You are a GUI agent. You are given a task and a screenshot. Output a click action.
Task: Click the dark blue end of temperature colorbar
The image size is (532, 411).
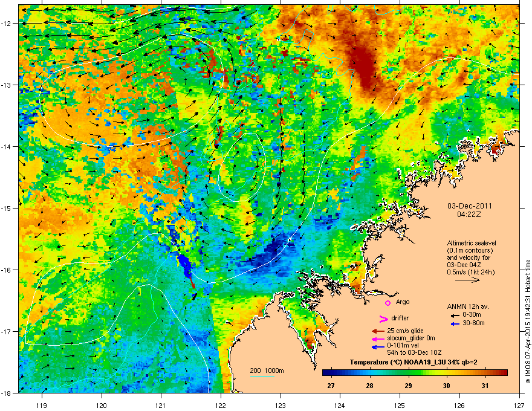click(326, 373)
